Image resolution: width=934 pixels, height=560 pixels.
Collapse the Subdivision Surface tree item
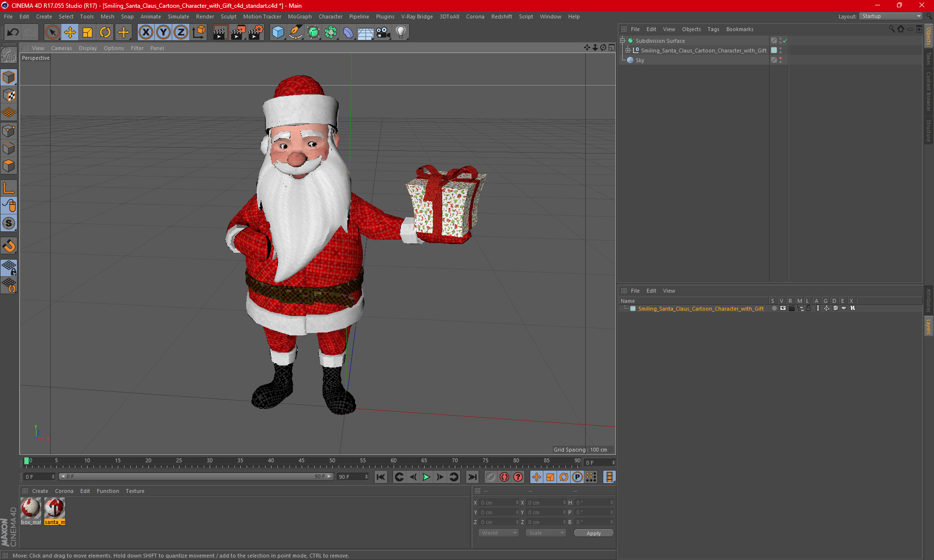tap(622, 41)
